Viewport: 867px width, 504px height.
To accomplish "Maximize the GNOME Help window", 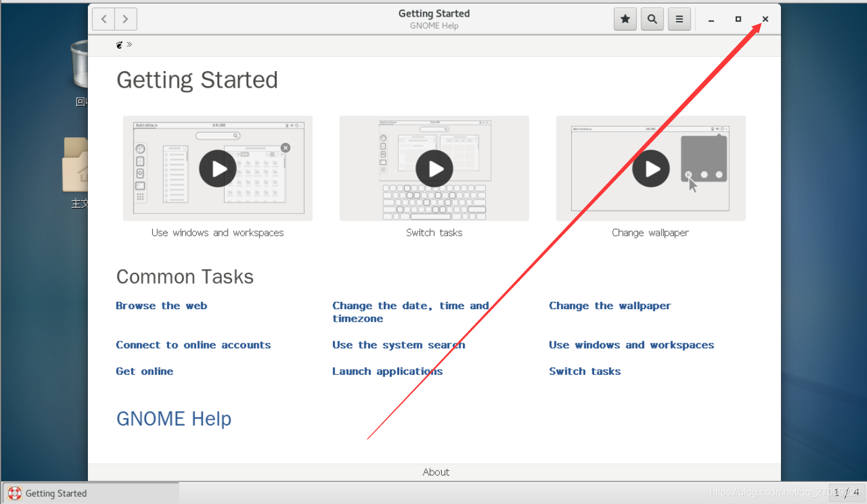I will click(x=738, y=19).
